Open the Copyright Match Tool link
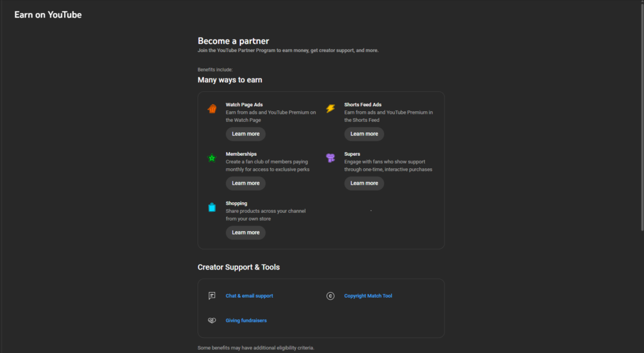Screen dimensions: 644x353 click(368, 296)
